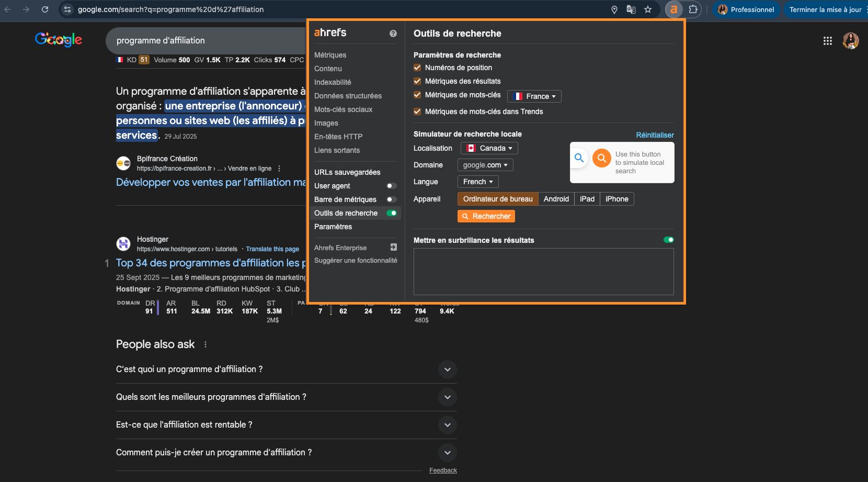Expand "C'est quoi un programme d'affiliation ?"

click(448, 369)
